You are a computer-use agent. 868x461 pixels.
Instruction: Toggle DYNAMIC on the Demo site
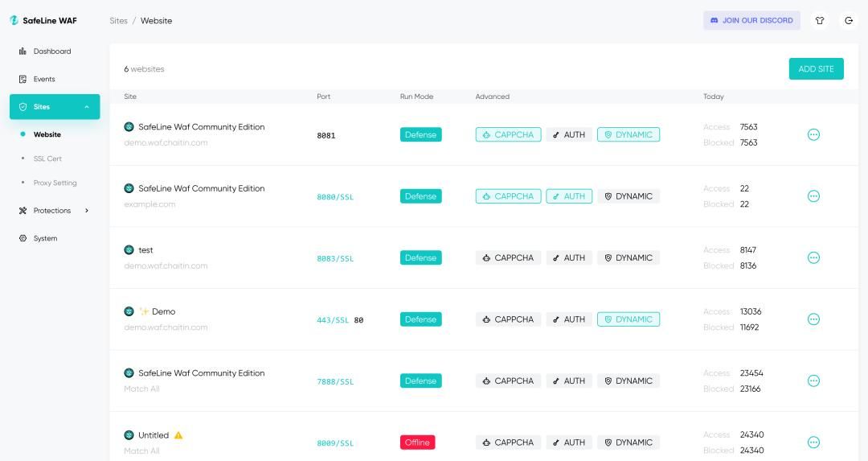(x=628, y=319)
